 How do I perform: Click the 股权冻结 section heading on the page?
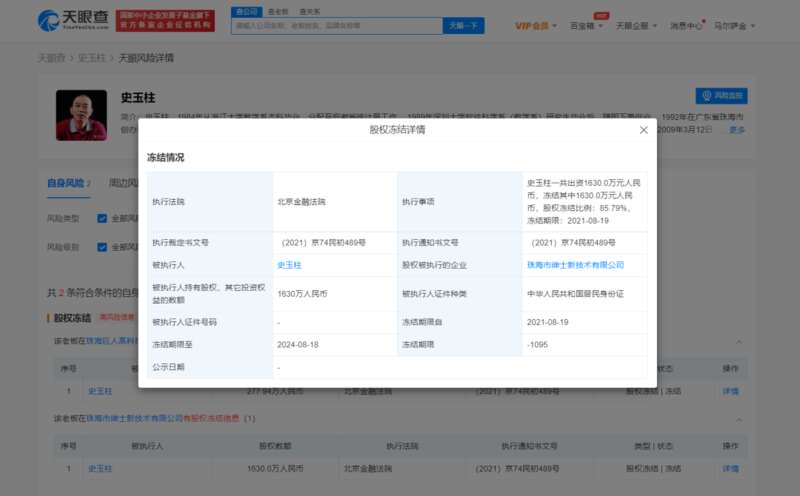point(72,318)
